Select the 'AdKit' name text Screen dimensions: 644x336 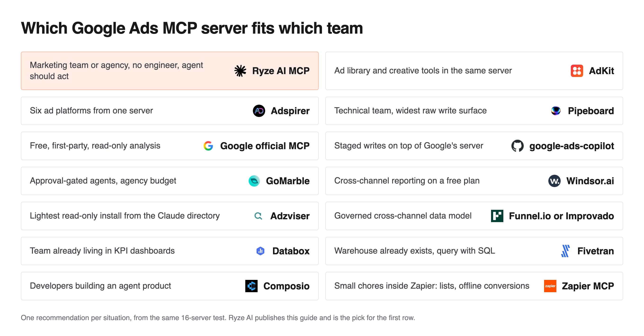coord(601,71)
